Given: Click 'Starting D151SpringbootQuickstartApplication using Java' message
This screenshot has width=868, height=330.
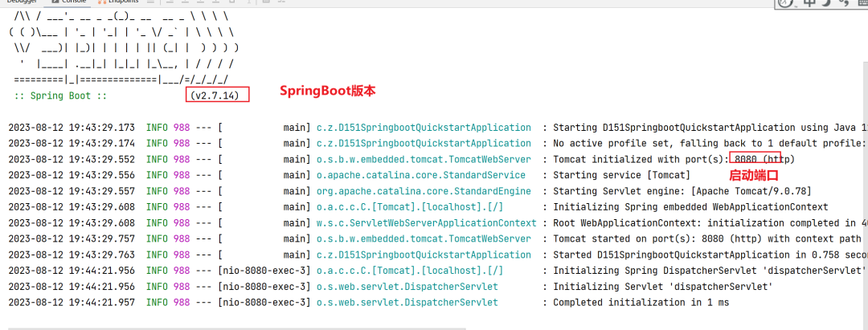Looking at the screenshot, I should pos(710,128).
